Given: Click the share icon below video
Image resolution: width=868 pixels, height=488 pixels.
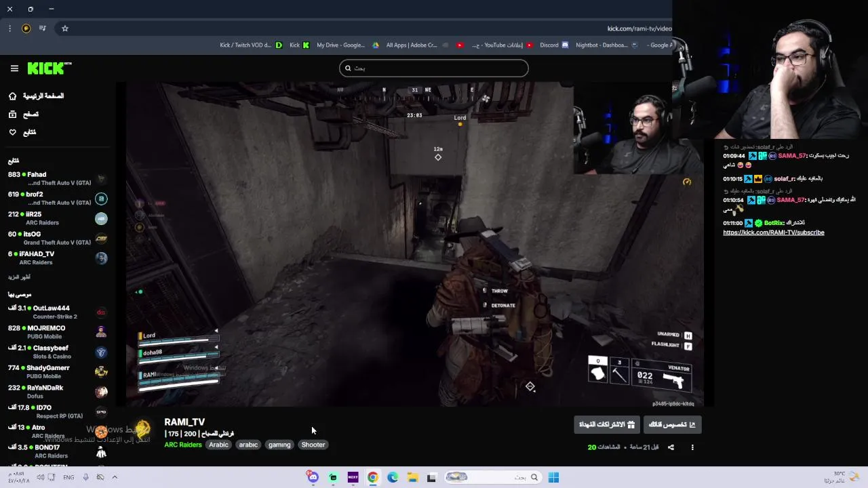Looking at the screenshot, I should (x=671, y=447).
